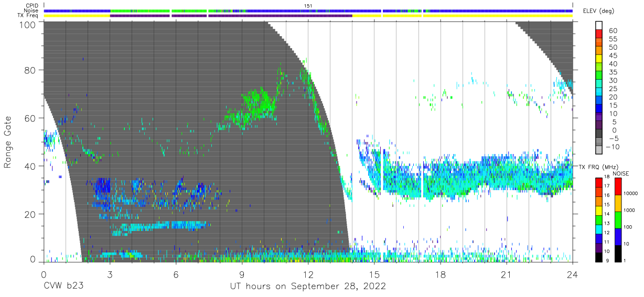Click the -10 value on ELEV scale
The width and height of the screenshot is (644, 297).
coord(613,147)
